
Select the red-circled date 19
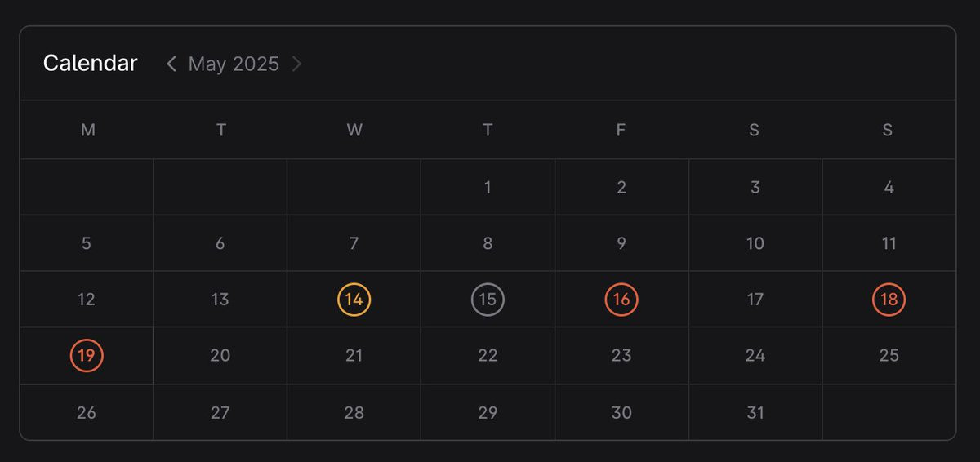click(x=87, y=355)
